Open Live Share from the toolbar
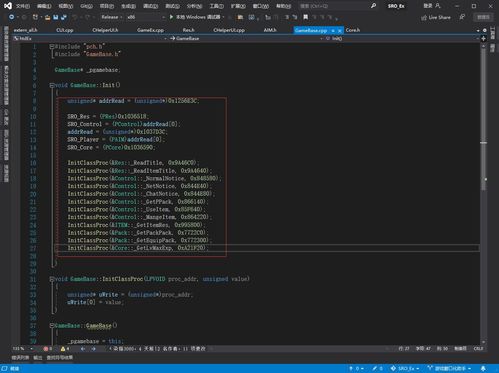This screenshot has height=373, width=499. [436, 17]
